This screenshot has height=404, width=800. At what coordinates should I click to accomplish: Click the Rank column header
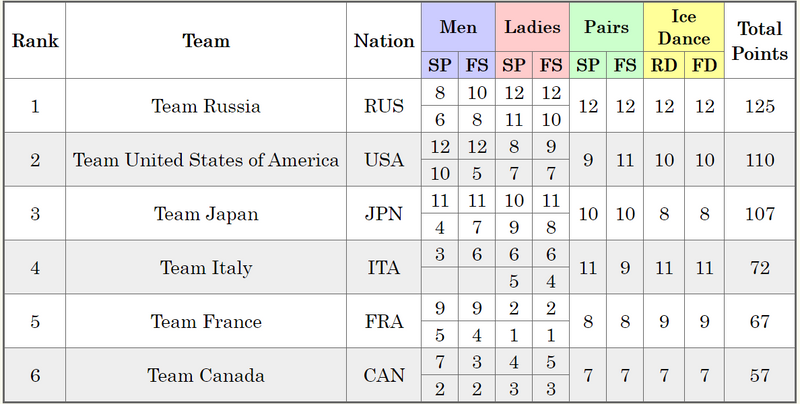pyautogui.click(x=35, y=40)
